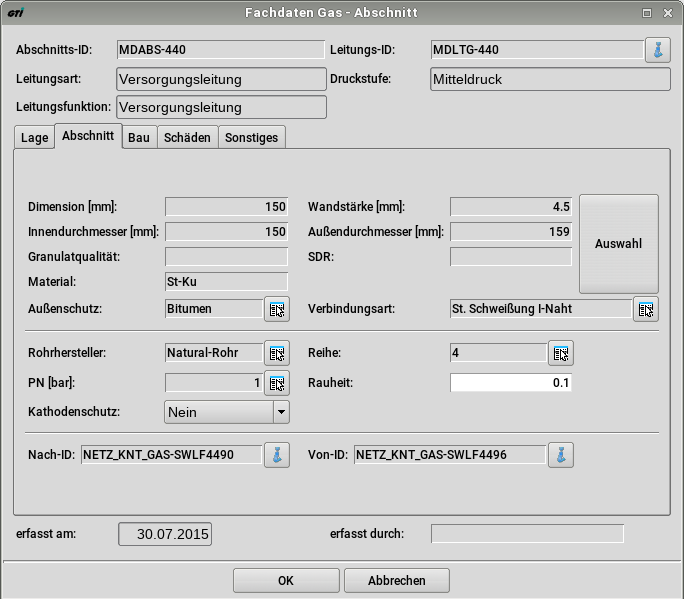This screenshot has width=684, height=599.
Task: Click into the Rauheit input field
Action: (x=511, y=382)
